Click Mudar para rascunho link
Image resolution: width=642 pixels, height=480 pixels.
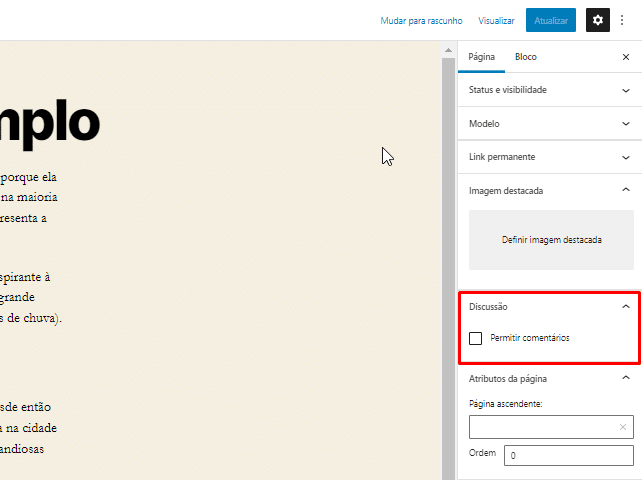click(421, 20)
